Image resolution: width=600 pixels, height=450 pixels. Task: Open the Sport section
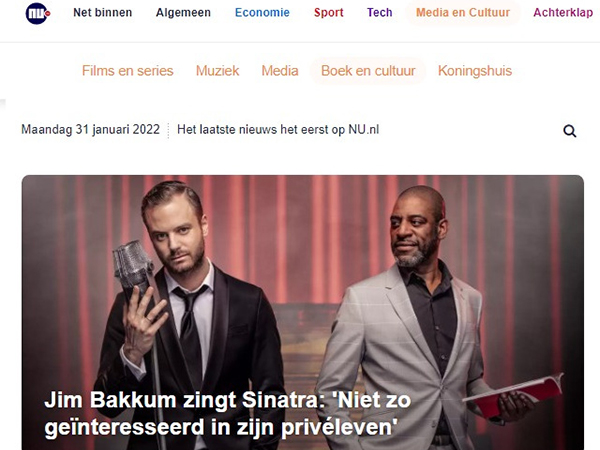tap(329, 13)
